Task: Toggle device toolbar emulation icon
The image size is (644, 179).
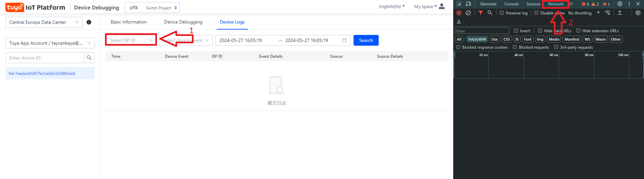Action: coord(468,4)
